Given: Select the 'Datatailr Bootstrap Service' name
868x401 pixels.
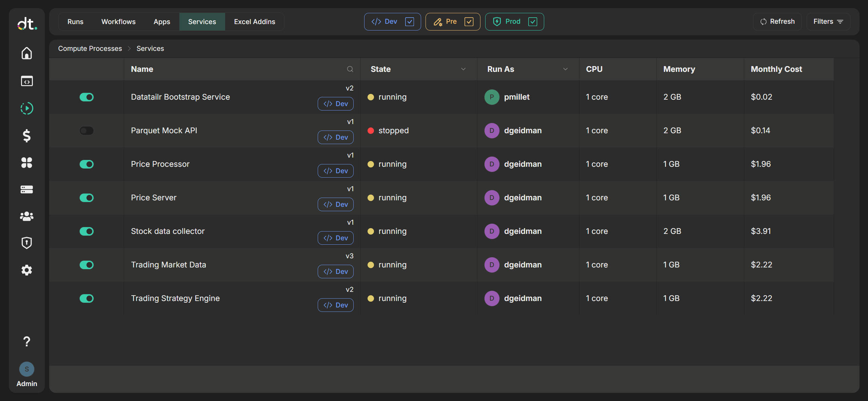Looking at the screenshot, I should tap(180, 97).
